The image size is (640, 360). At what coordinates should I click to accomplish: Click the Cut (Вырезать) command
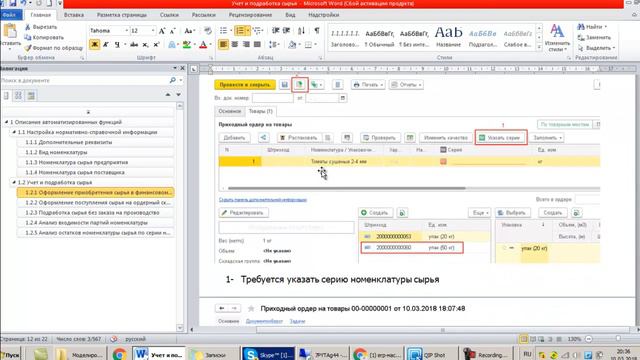(41, 27)
